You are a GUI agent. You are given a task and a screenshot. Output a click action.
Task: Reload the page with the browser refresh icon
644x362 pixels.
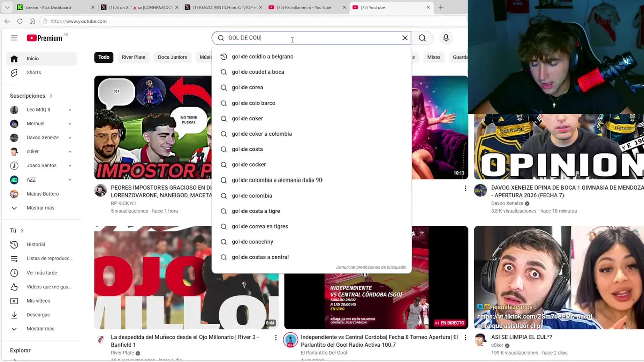(20, 21)
